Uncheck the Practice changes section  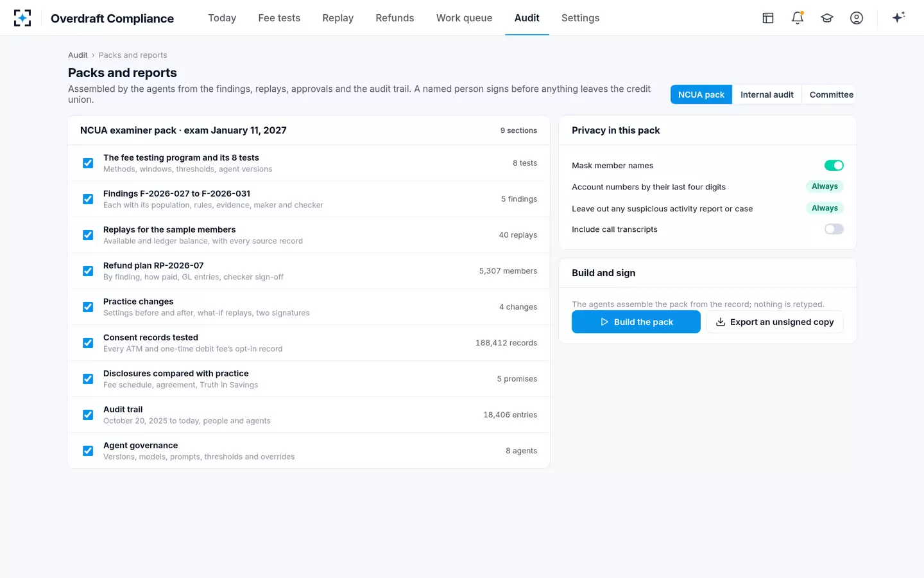click(88, 307)
